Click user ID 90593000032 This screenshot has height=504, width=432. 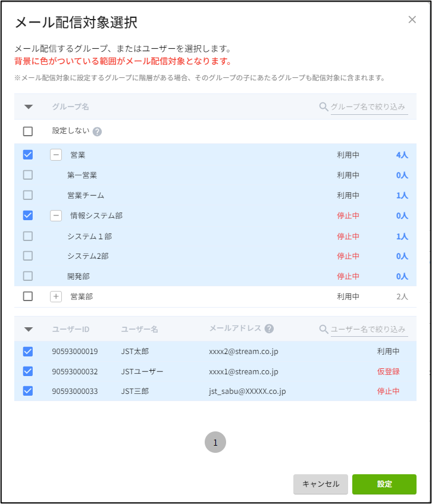tap(75, 372)
